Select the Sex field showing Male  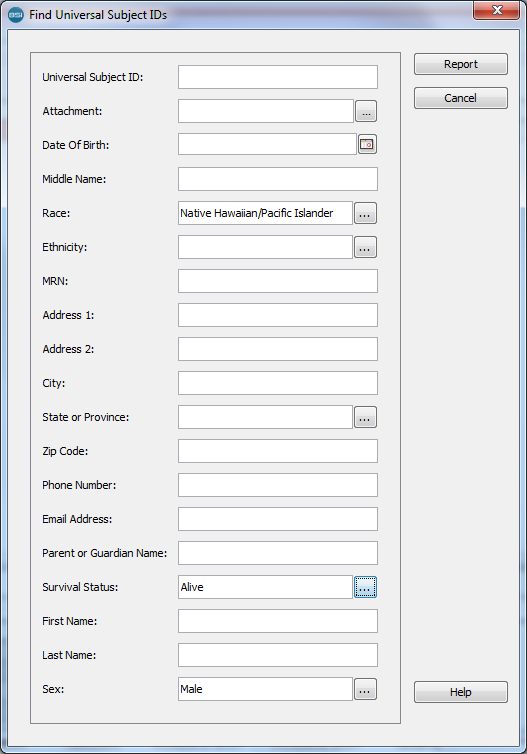pos(265,689)
